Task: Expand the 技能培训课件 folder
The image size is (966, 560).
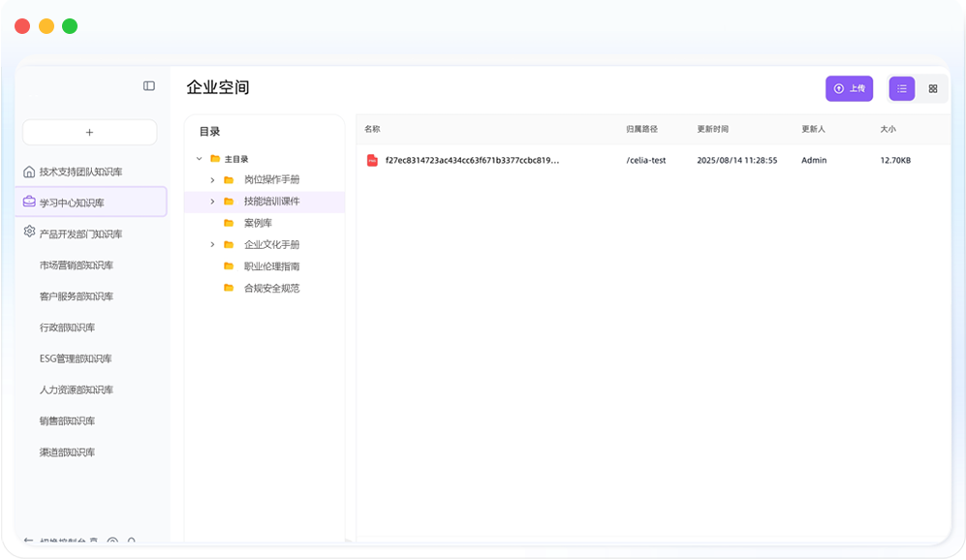Action: tap(213, 202)
